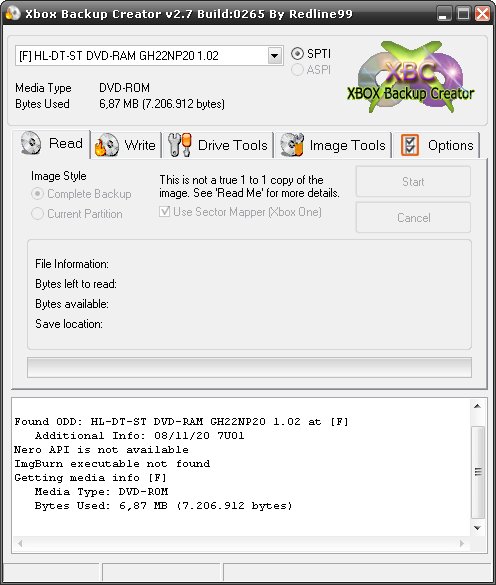Screen dimensions: 496x585
Task: Toggle Use Sector Mapper (Xbox One) checkbox
Action: pyautogui.click(x=164, y=212)
